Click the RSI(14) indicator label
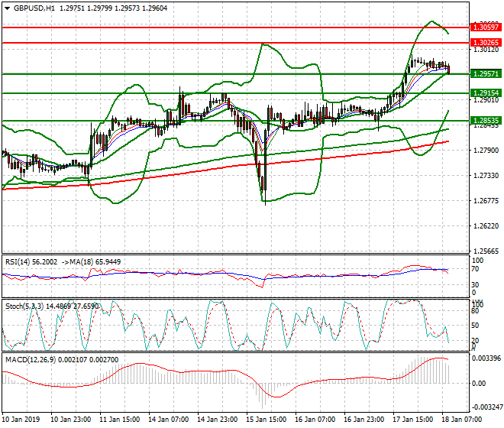 (21, 261)
